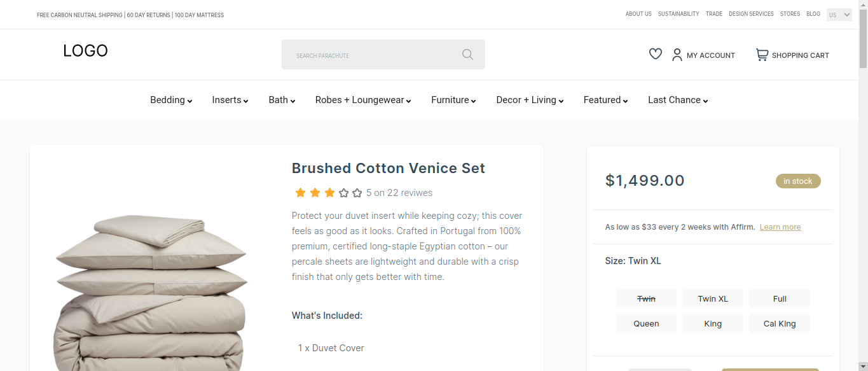This screenshot has height=371, width=868.
Task: Choose the Cal King size
Action: [780, 324]
